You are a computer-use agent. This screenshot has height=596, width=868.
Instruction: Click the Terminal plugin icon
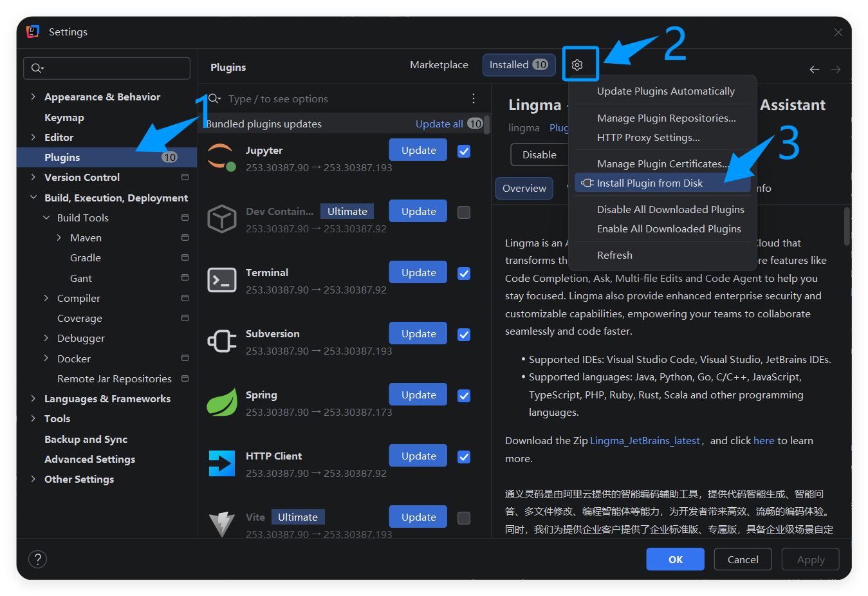(x=221, y=280)
